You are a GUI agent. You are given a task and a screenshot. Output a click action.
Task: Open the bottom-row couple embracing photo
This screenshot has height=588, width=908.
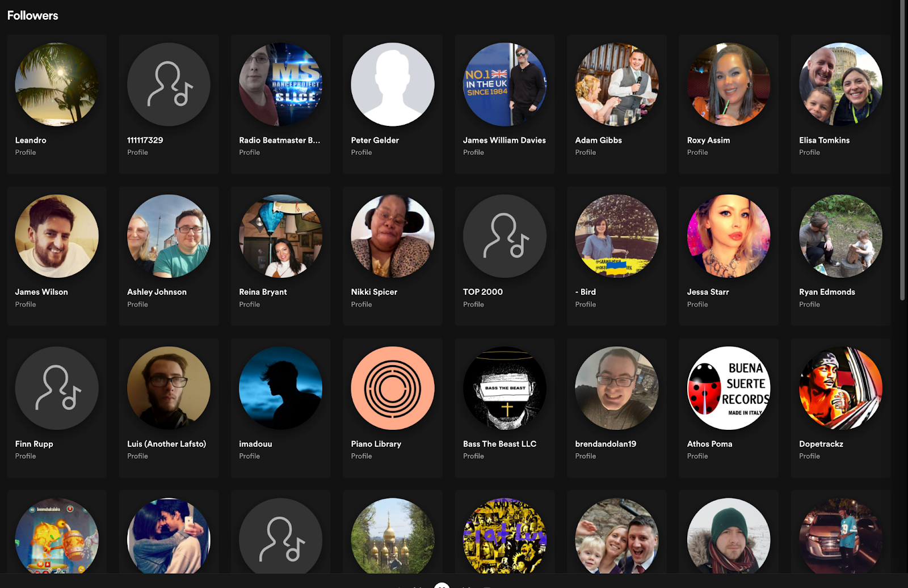click(169, 536)
